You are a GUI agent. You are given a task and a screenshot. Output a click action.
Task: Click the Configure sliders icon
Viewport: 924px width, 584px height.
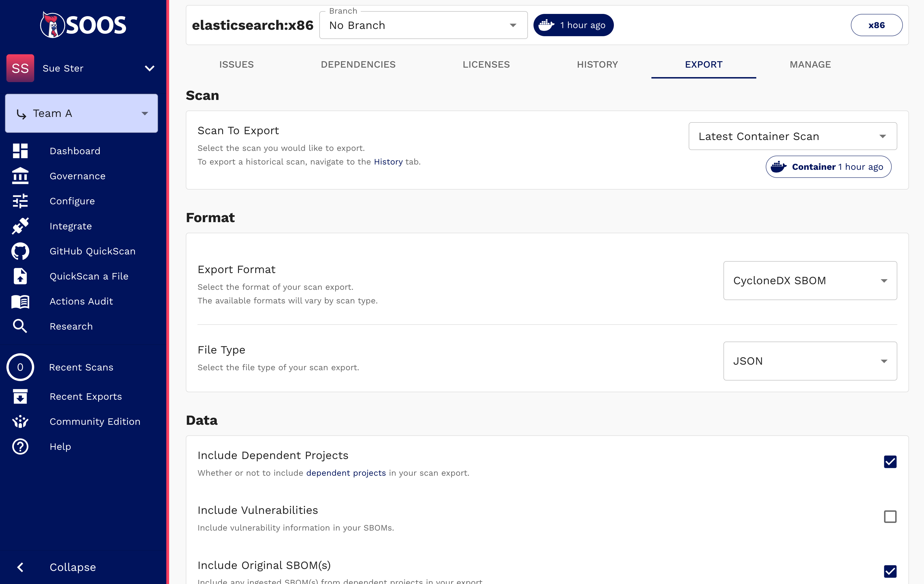[20, 201]
